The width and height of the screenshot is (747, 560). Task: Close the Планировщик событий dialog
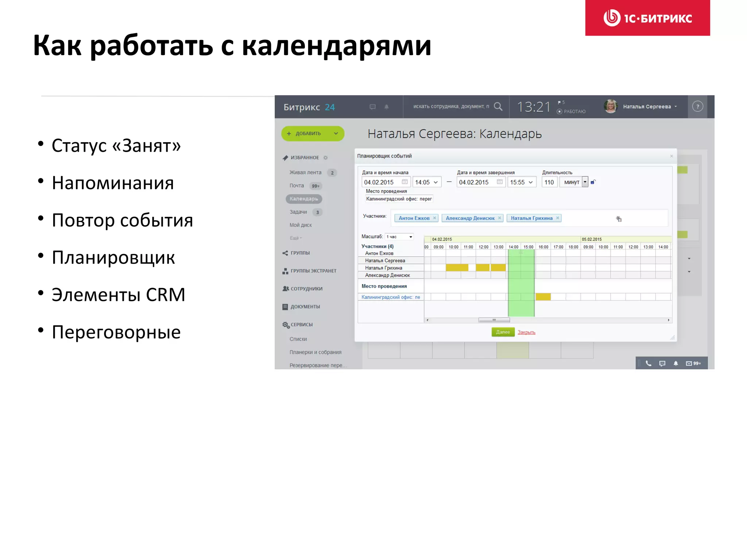coord(671,156)
